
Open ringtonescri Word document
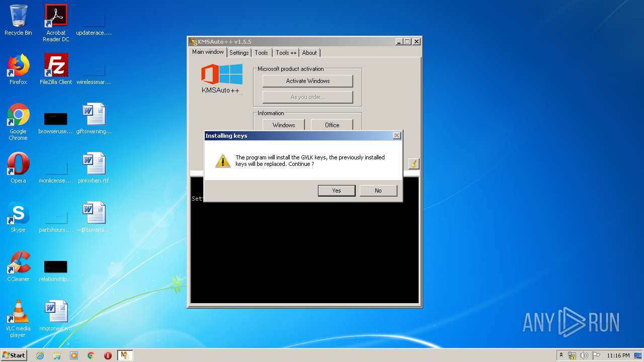[x=56, y=316]
